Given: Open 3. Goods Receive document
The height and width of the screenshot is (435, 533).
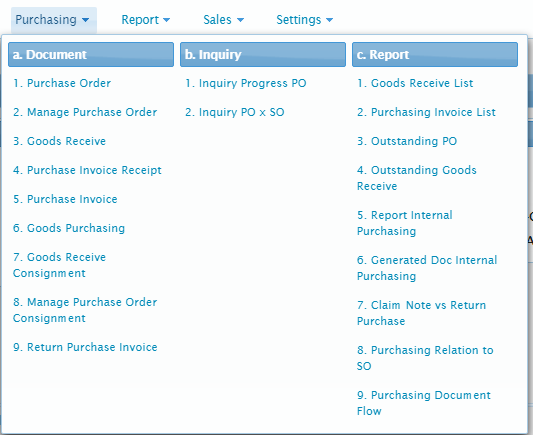Looking at the screenshot, I should (59, 141).
